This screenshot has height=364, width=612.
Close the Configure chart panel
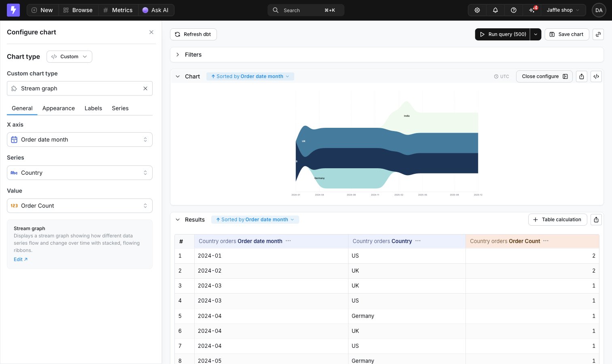(x=151, y=32)
